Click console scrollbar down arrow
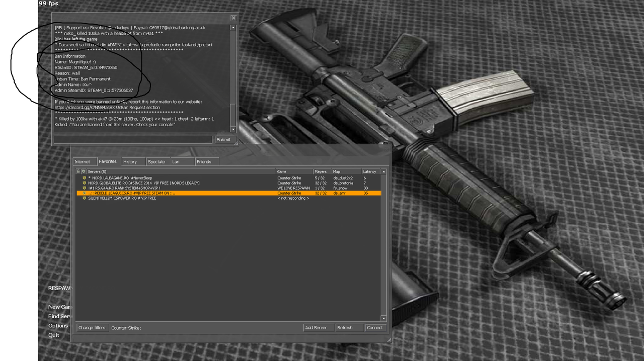Screen dimensions: 644x362 click(233, 129)
